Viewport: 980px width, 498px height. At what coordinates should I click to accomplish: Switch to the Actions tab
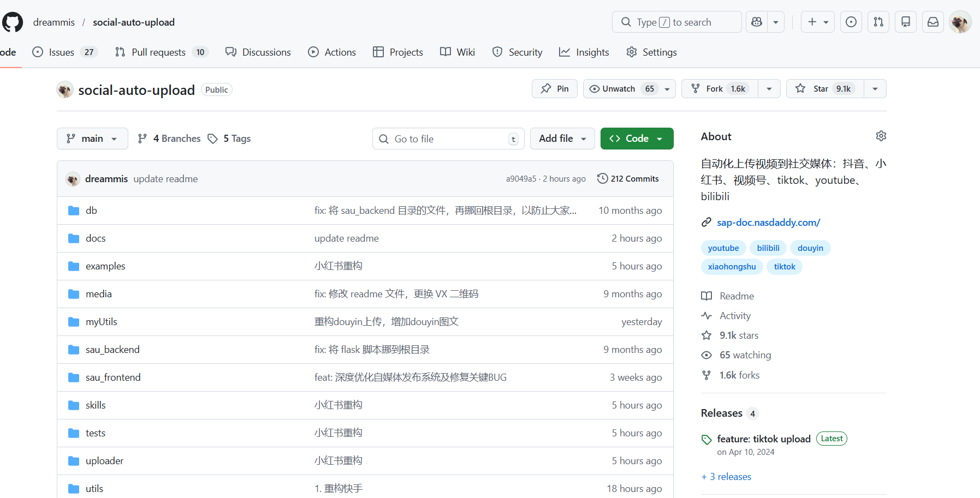coord(332,52)
